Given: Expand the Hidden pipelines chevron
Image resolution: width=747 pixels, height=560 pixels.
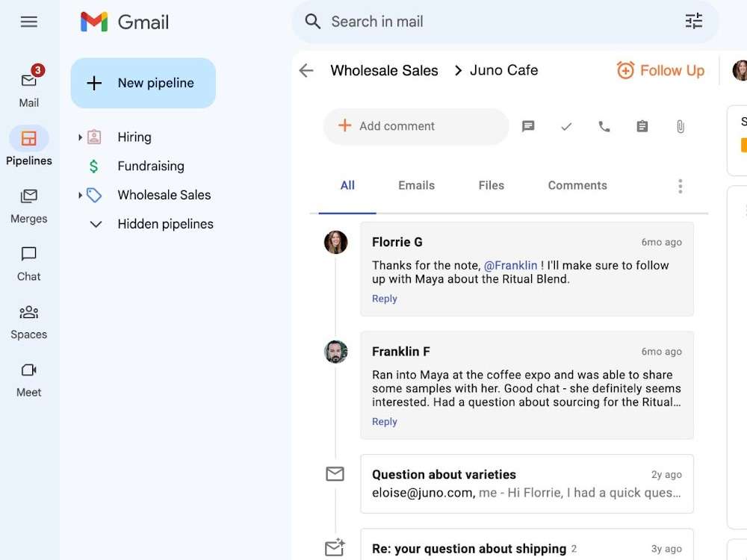Looking at the screenshot, I should coord(96,224).
